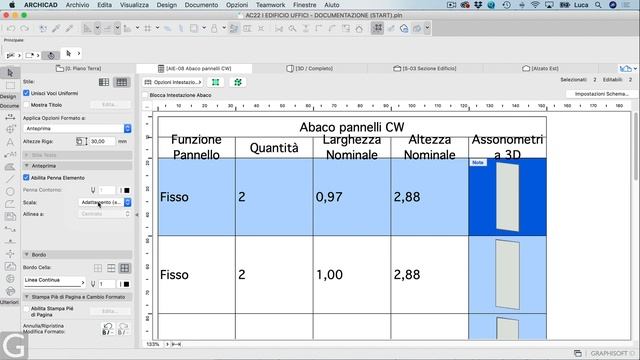This screenshot has width=640, height=360.
Task: Enable Abilita Stampa Piè di Pagina checkbox
Action: 27,309
